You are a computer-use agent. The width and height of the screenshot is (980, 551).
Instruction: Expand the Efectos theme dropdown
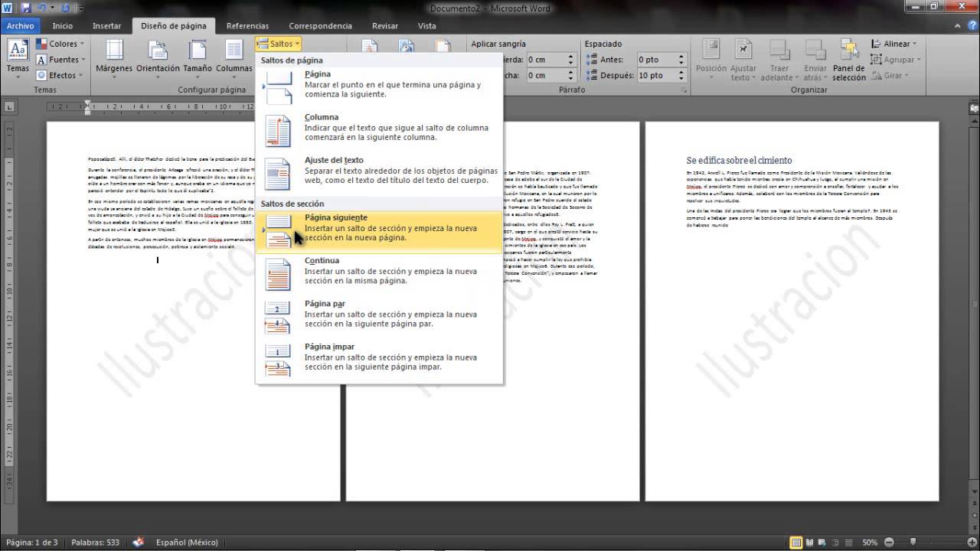(60, 75)
